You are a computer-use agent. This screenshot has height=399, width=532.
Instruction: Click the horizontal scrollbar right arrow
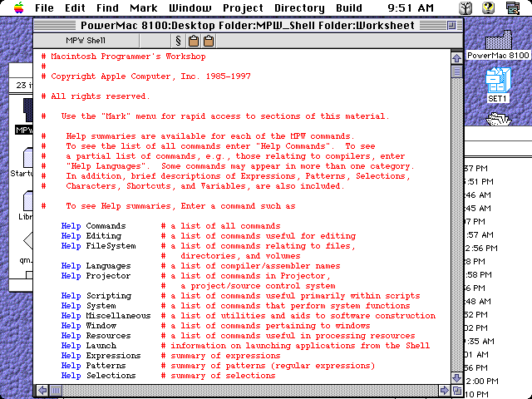click(x=444, y=390)
